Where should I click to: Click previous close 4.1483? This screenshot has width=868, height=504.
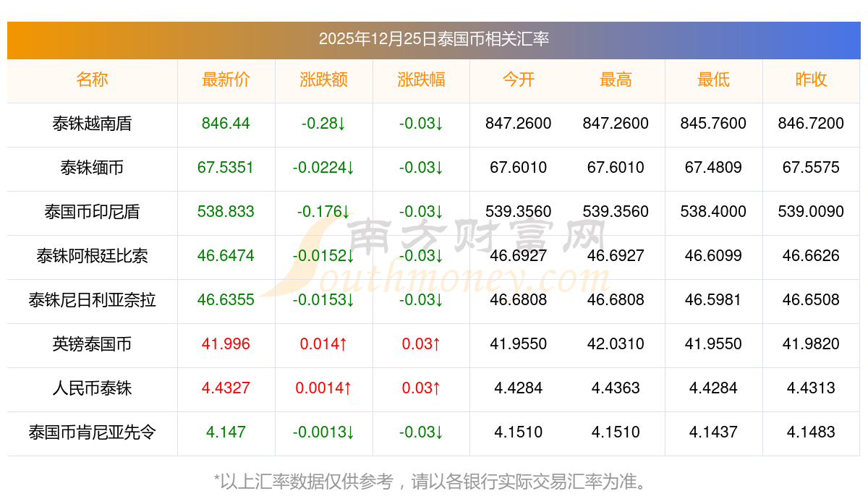coord(811,432)
